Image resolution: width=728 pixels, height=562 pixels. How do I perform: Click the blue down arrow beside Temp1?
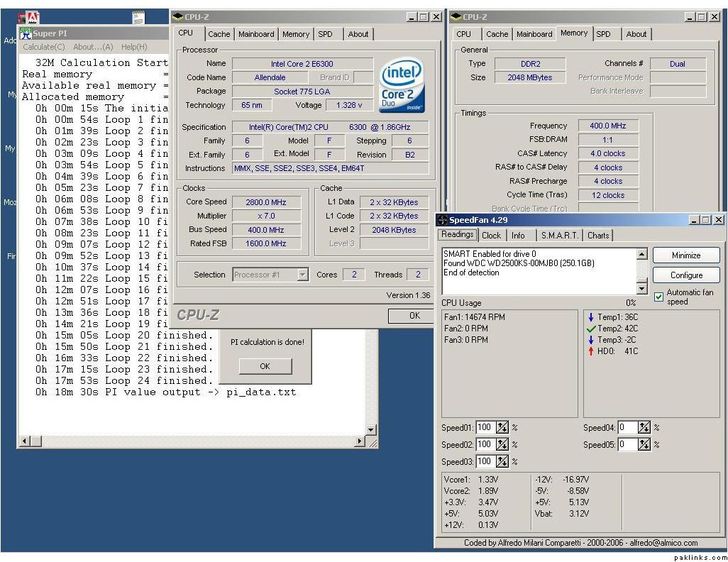[x=590, y=317]
